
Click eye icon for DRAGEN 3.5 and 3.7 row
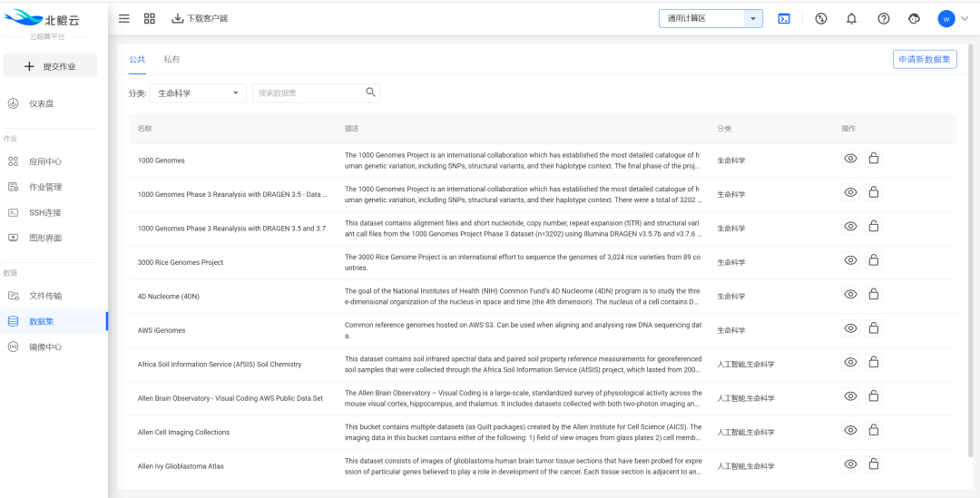[x=850, y=226]
